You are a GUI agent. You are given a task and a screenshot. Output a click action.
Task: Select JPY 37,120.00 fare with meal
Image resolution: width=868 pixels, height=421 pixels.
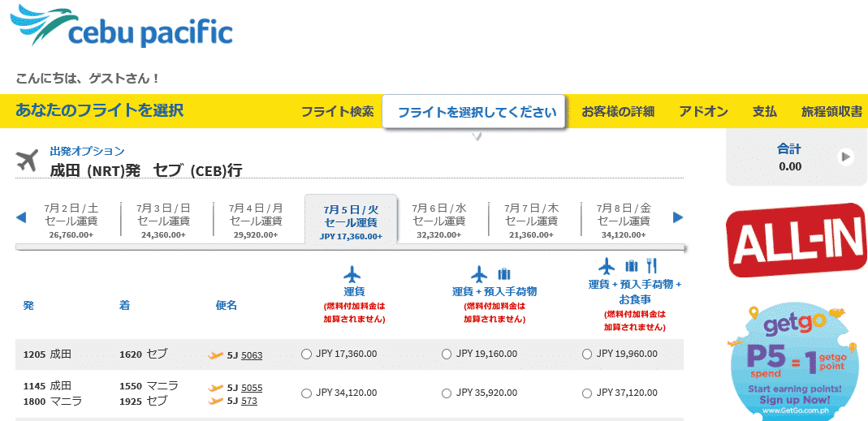pyautogui.click(x=587, y=393)
